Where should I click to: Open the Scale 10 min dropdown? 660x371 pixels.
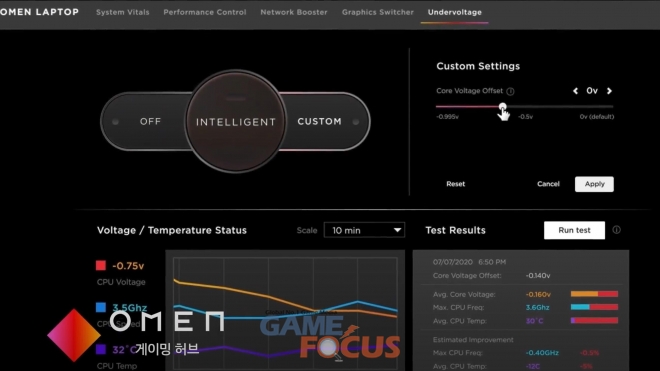[364, 230]
